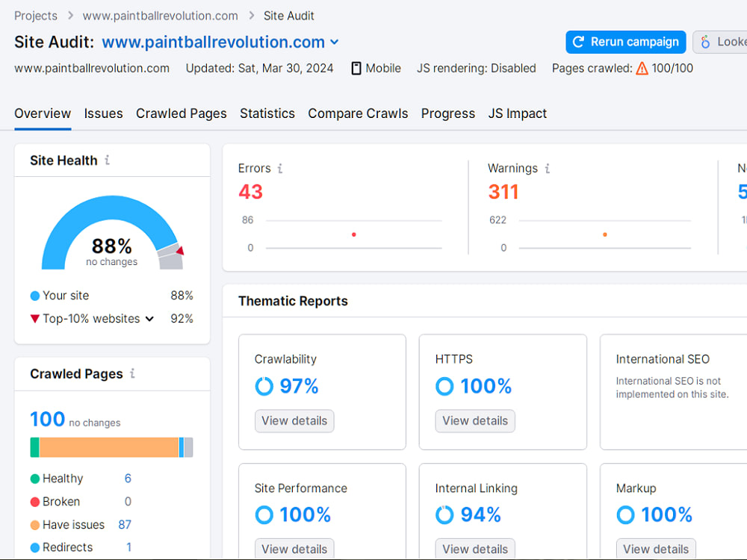The image size is (747, 560).
Task: View details for Internal Linking
Action: pyautogui.click(x=475, y=549)
